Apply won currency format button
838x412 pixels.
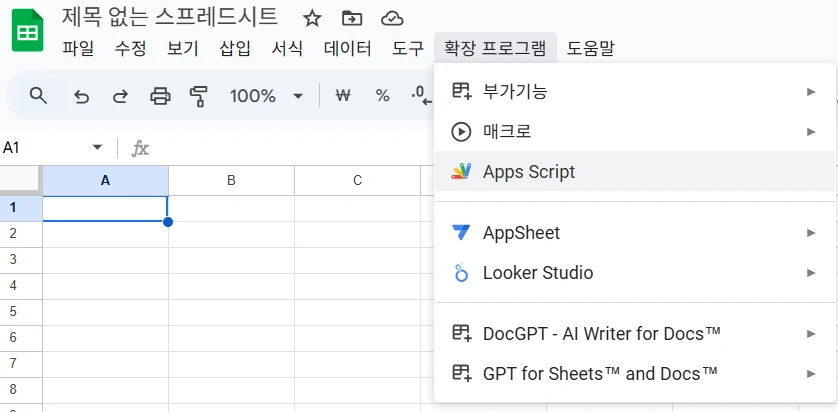[343, 96]
